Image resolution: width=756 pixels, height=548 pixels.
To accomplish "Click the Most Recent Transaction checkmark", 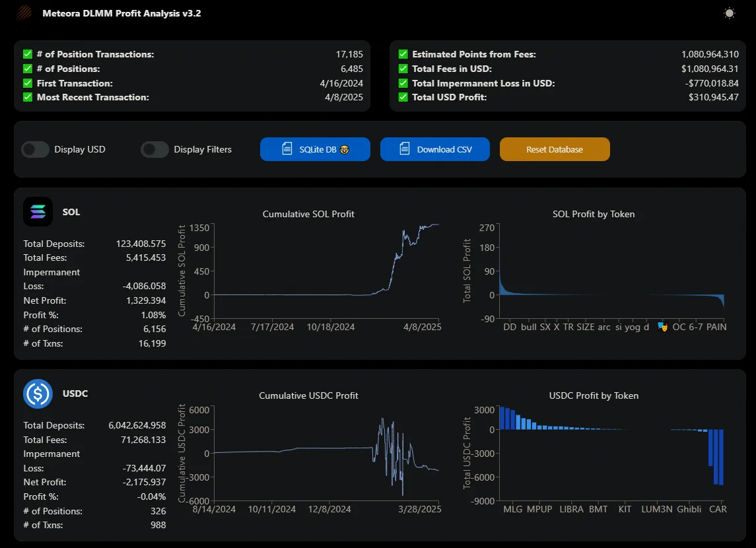I will (28, 97).
